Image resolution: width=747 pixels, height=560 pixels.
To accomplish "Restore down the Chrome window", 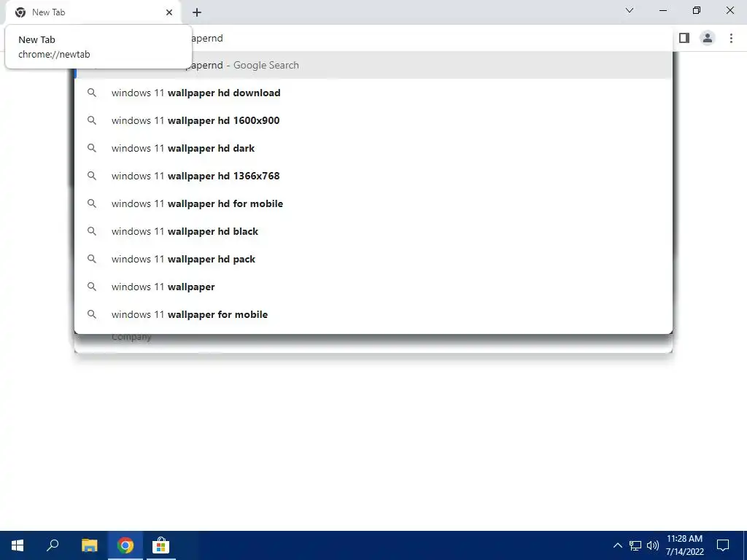I will (697, 10).
